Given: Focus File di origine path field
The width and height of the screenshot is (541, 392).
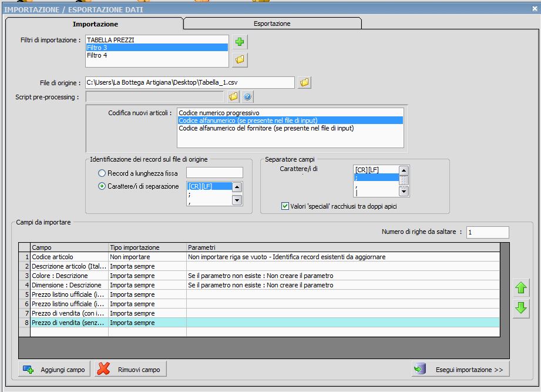Looking at the screenshot, I should (x=190, y=82).
